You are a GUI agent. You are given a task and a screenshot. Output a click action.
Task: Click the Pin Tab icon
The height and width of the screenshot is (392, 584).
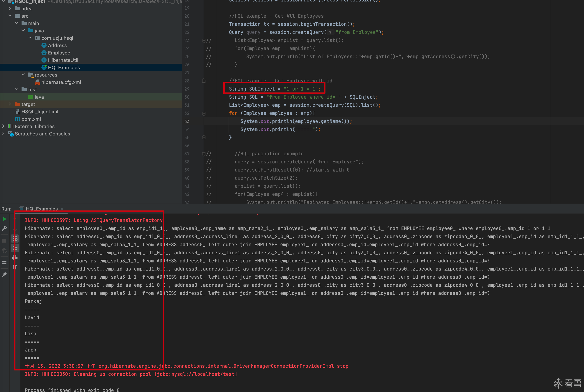click(4, 275)
